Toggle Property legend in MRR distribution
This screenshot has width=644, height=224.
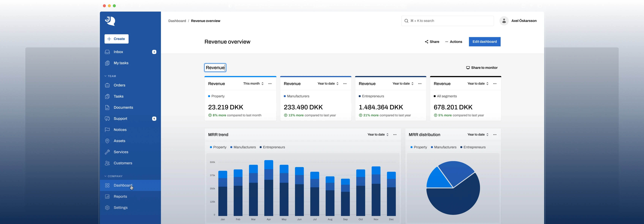(419, 147)
